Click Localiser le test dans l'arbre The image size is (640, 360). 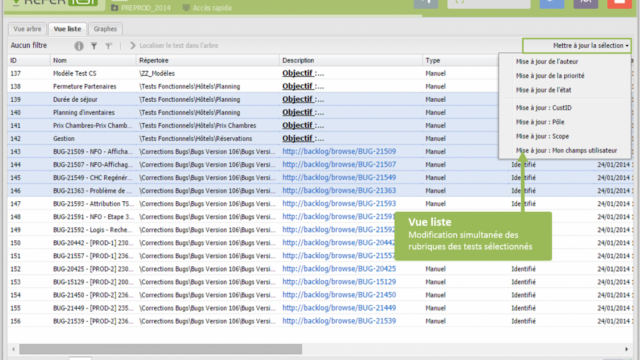(179, 46)
